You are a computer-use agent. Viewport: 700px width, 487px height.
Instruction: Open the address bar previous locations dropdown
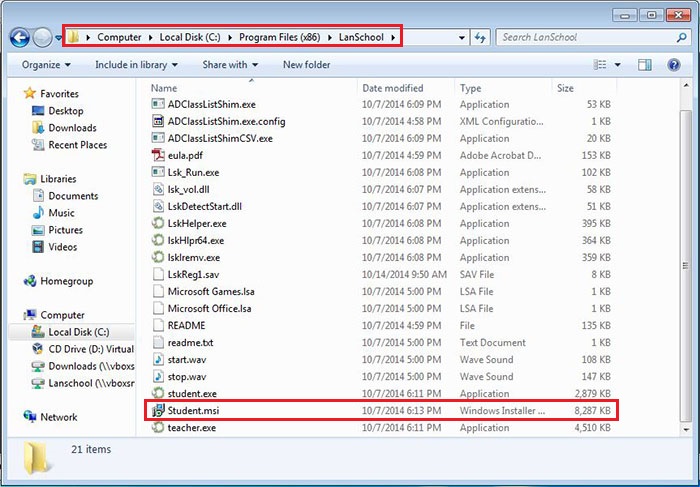pyautogui.click(x=462, y=38)
